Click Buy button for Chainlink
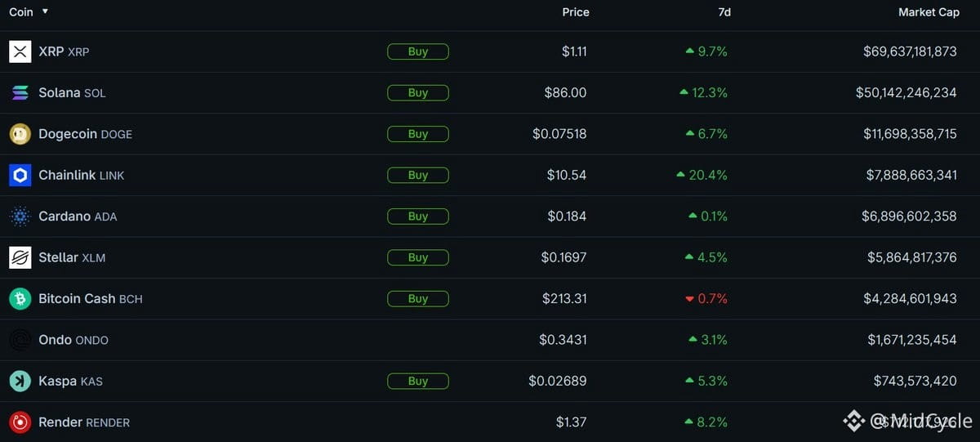 pos(418,175)
